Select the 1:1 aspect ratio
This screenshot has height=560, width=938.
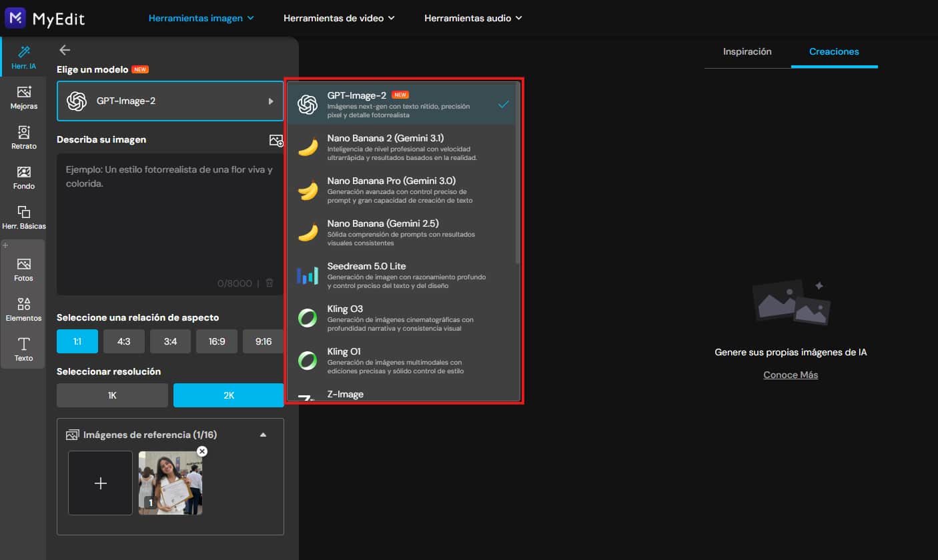[77, 341]
